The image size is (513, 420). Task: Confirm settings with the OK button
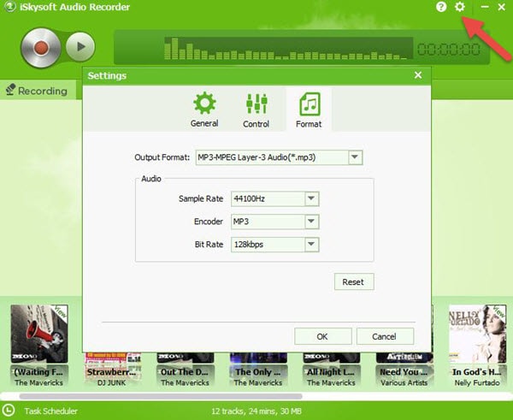pos(323,336)
